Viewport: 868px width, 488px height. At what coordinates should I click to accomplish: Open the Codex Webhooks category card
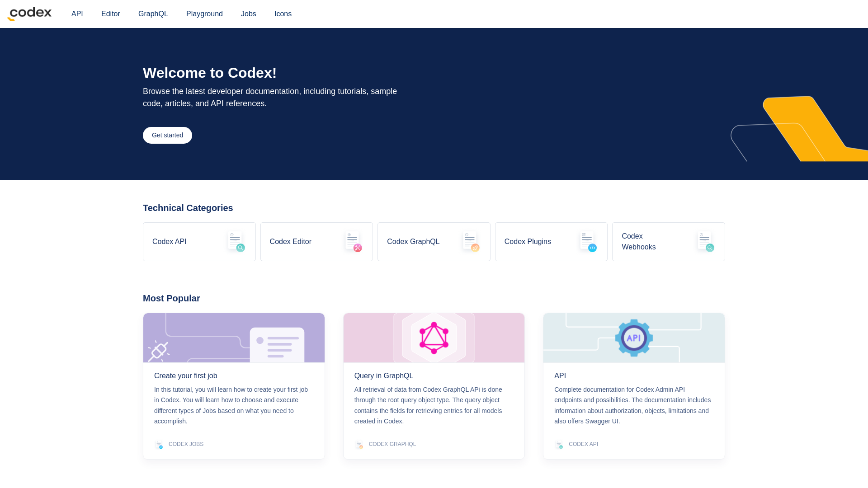pos(669,242)
